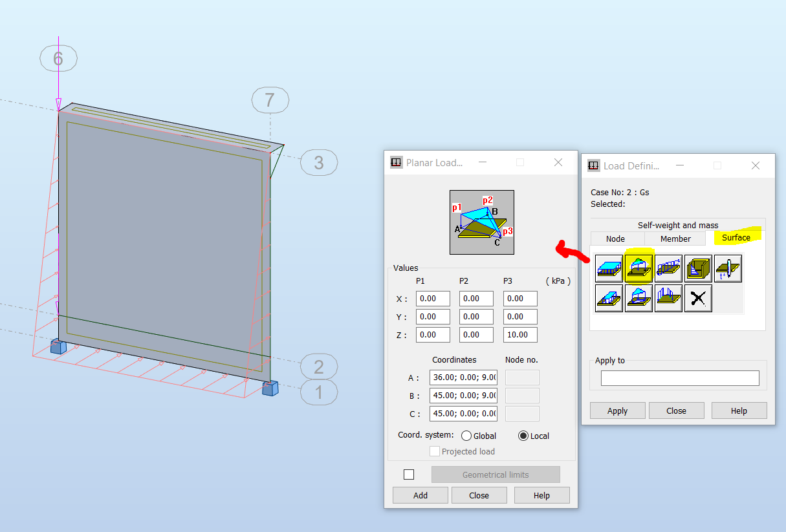Check the Projected load option
786x532 pixels.
pos(435,451)
